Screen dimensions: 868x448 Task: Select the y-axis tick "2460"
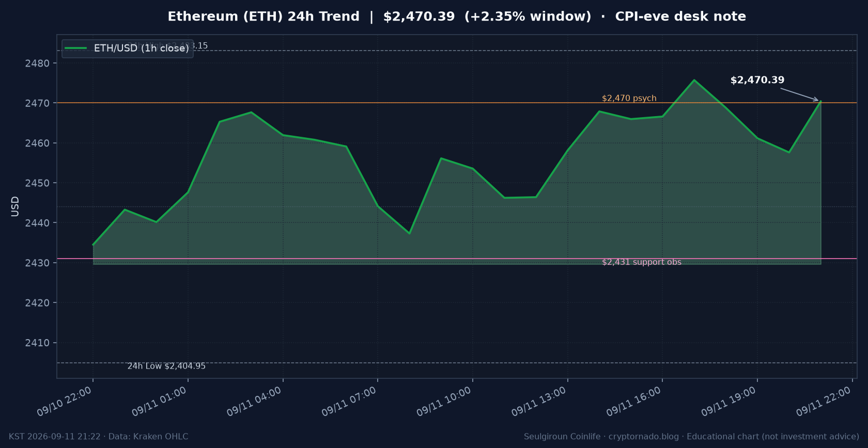[37, 143]
